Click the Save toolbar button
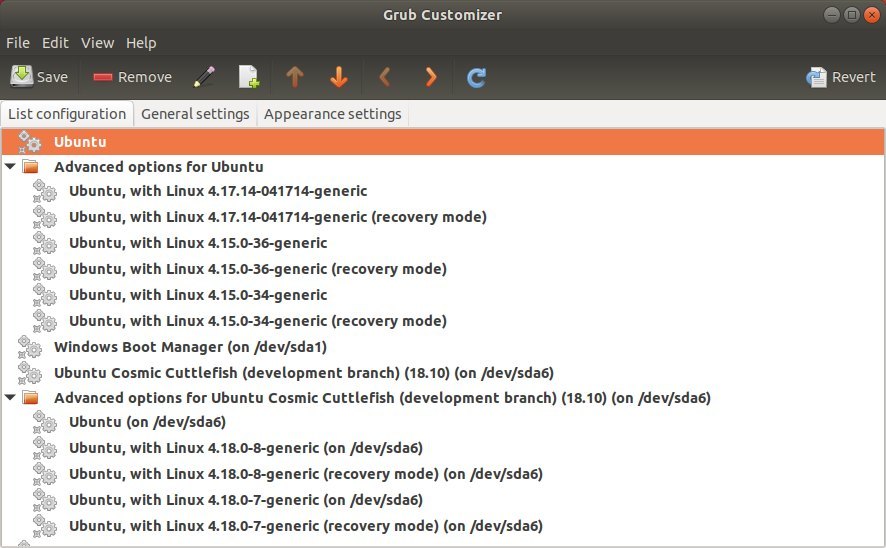886x548 pixels. 38,77
